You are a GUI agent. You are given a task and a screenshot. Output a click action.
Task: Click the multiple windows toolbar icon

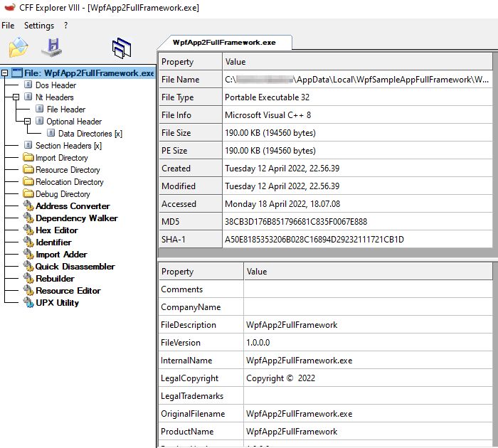[x=122, y=48]
